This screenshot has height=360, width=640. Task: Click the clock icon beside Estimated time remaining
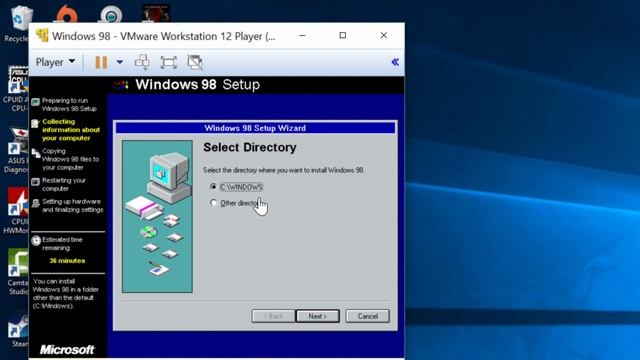[x=36, y=240]
